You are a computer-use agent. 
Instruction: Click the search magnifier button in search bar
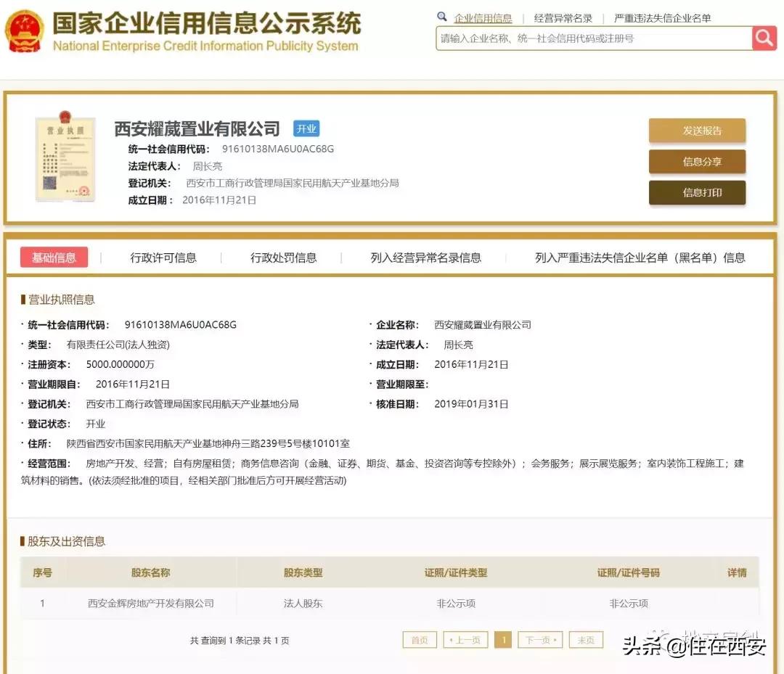point(764,38)
